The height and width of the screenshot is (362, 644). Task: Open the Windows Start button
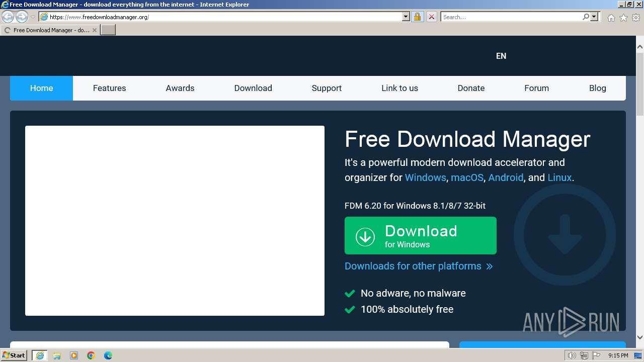[14, 355]
